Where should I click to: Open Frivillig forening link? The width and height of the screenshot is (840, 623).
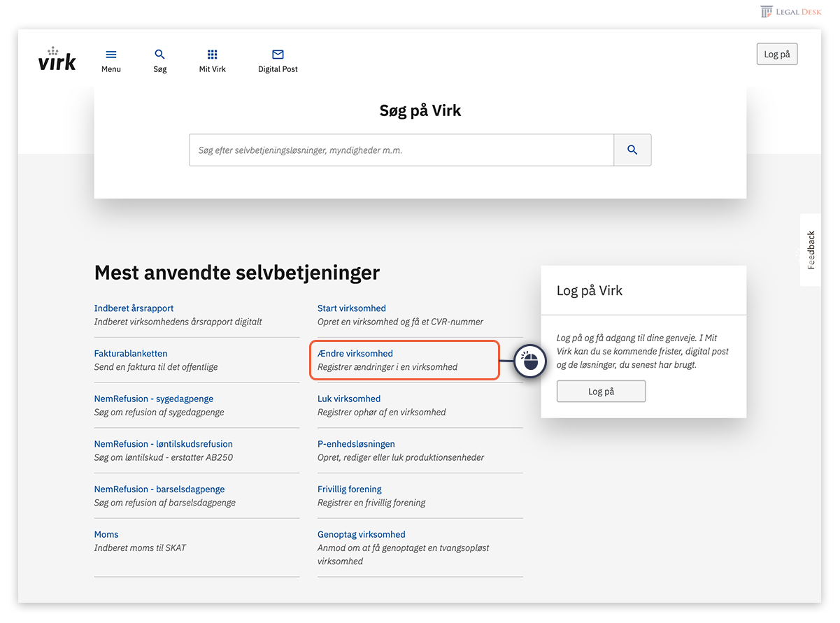click(350, 489)
